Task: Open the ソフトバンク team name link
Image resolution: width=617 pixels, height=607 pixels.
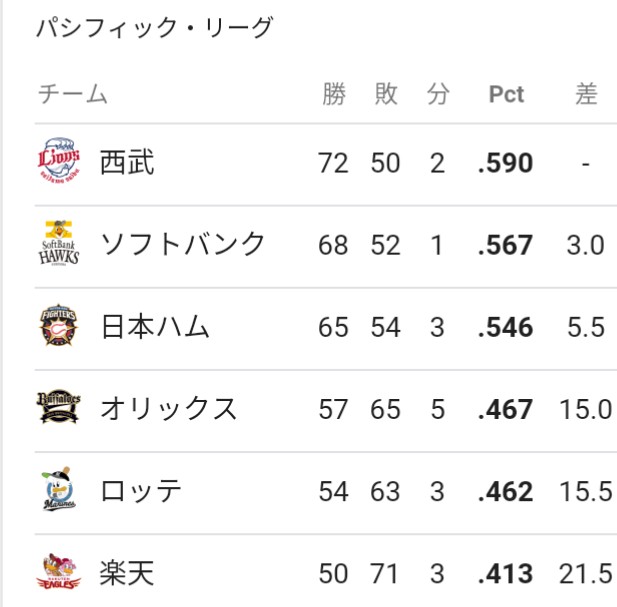Action: click(x=183, y=244)
